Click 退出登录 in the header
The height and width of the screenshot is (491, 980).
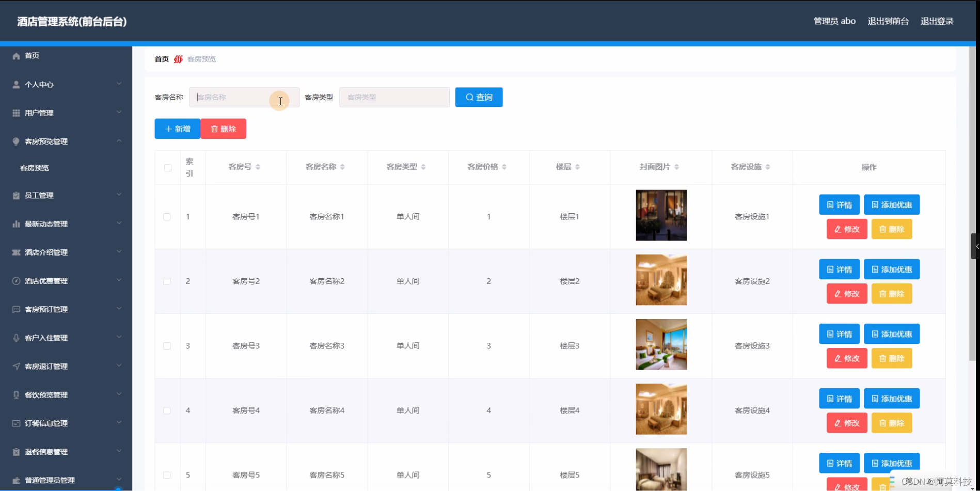[937, 21]
